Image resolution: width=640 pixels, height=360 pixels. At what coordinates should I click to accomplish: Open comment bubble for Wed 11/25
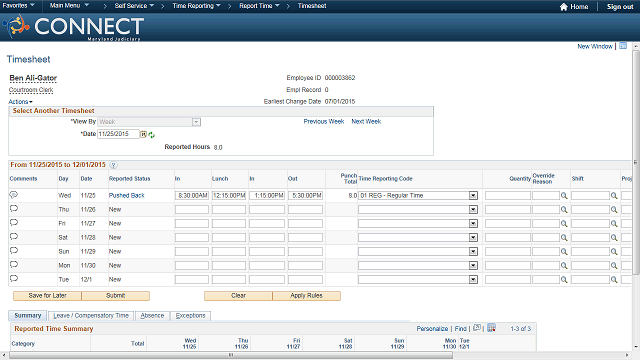click(14, 195)
